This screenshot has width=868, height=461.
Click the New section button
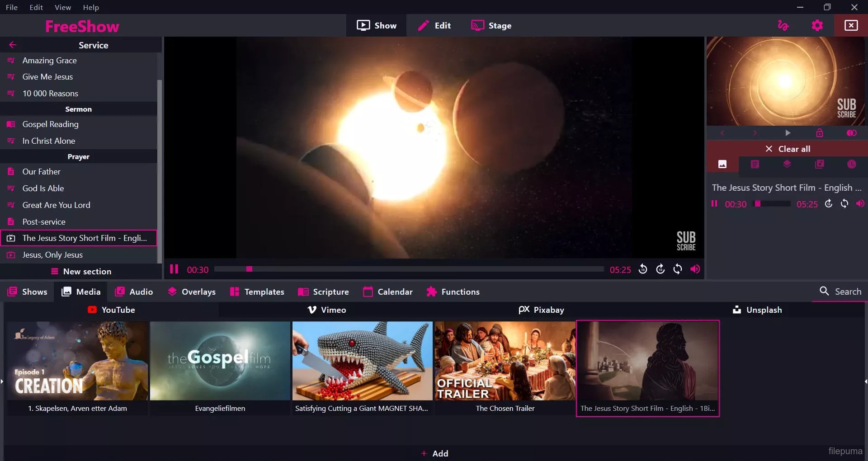pos(81,272)
